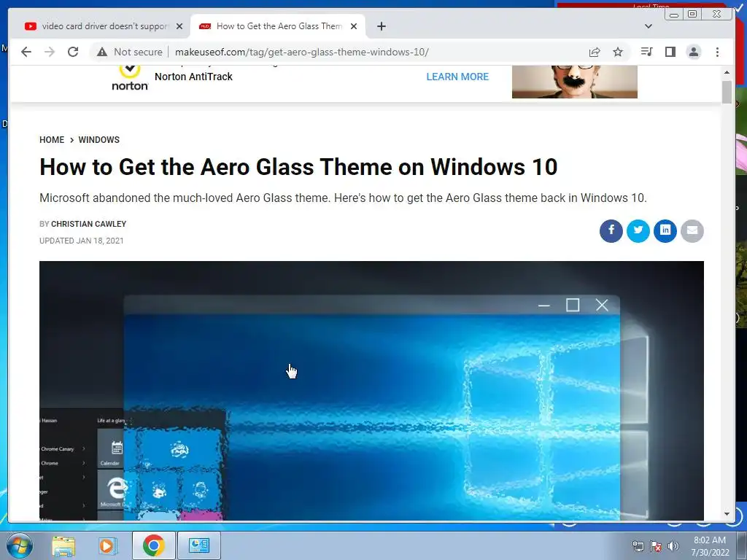Click the Norton logo in the ad
The width and height of the screenshot is (747, 560).
point(130,79)
